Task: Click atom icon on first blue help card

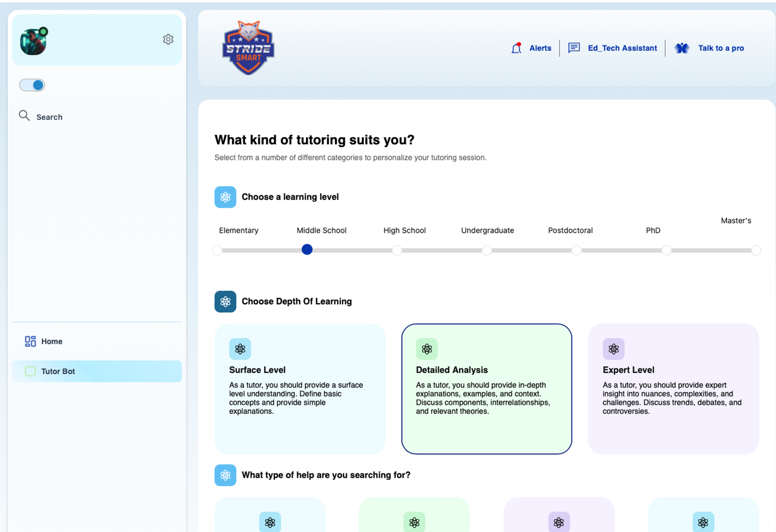Action: click(270, 522)
